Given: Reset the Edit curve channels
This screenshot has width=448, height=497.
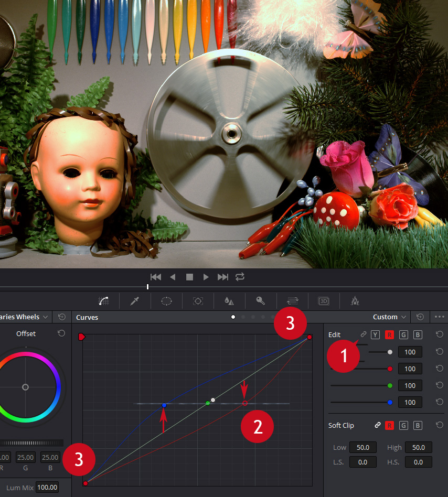Looking at the screenshot, I should 440,334.
